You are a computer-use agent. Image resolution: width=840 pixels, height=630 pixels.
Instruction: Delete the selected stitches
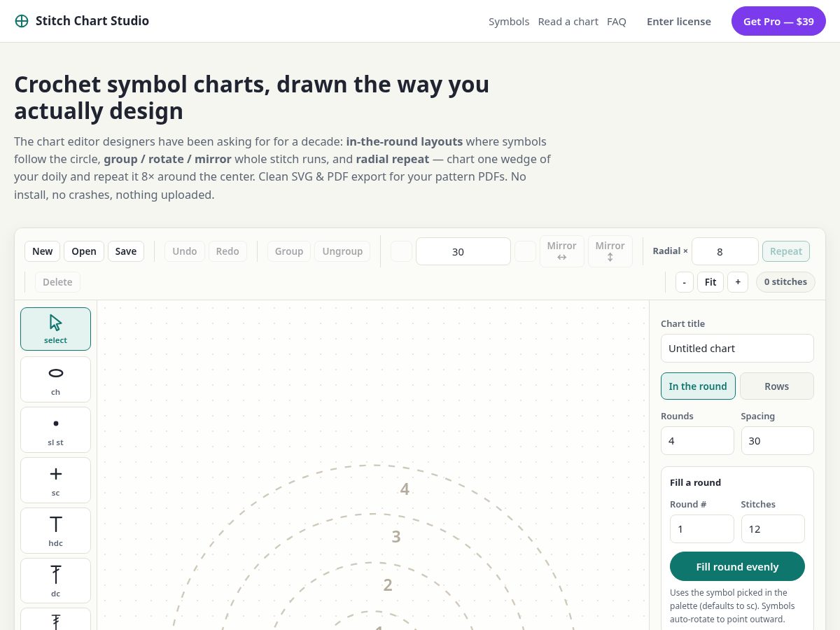pyautogui.click(x=57, y=282)
